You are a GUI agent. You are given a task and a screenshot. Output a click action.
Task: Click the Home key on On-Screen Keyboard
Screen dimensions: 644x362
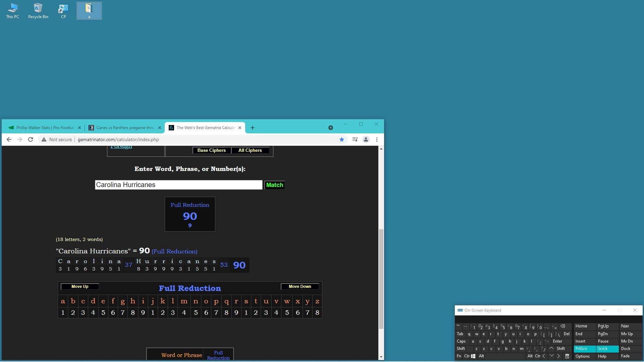pyautogui.click(x=585, y=326)
